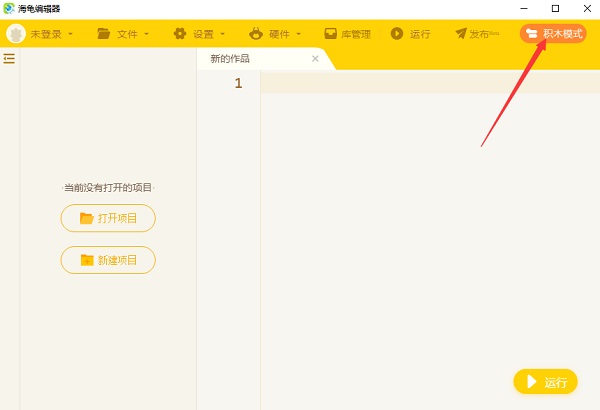
Task: Expand the 硬件 dropdown arrow
Action: coord(299,34)
